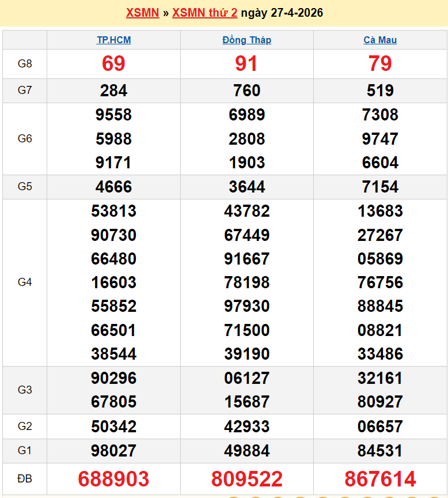
Task: Click the G7 number 284
Action: [x=113, y=90]
